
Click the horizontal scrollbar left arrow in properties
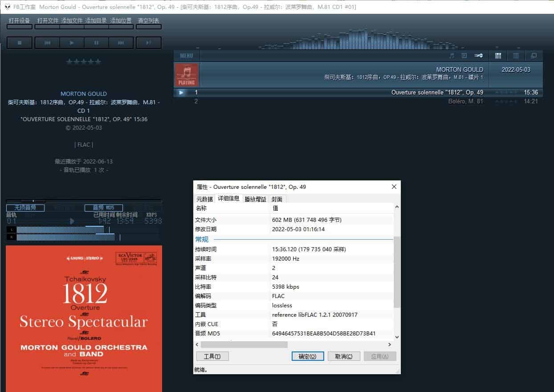coord(197,345)
